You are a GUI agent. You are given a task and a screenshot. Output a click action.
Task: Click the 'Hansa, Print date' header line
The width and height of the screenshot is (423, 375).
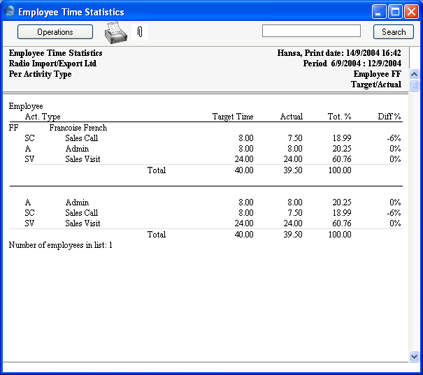pyautogui.click(x=339, y=53)
